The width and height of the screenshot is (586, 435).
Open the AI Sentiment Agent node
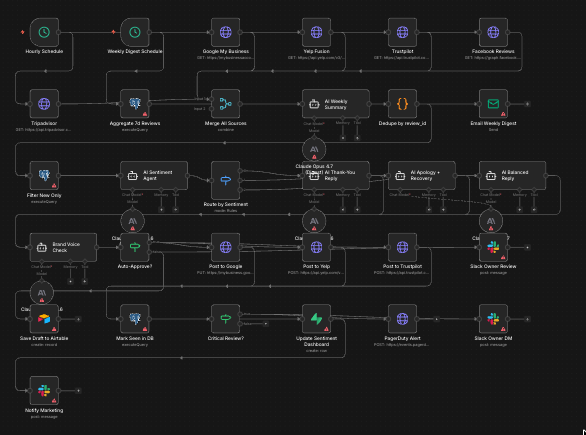point(154,176)
